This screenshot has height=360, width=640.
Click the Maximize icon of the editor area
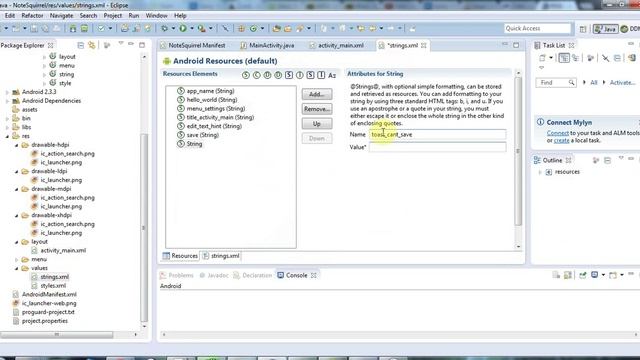click(516, 45)
